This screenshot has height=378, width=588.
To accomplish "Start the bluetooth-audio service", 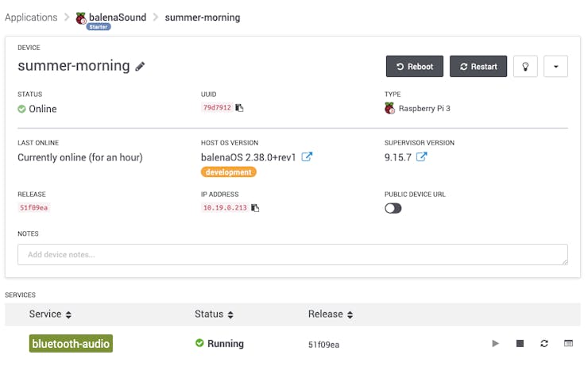I will (495, 344).
